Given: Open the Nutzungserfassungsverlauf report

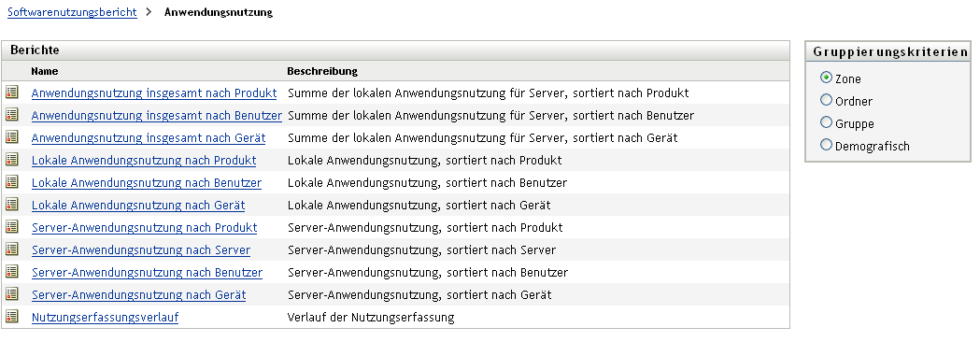Looking at the screenshot, I should pos(105,318).
